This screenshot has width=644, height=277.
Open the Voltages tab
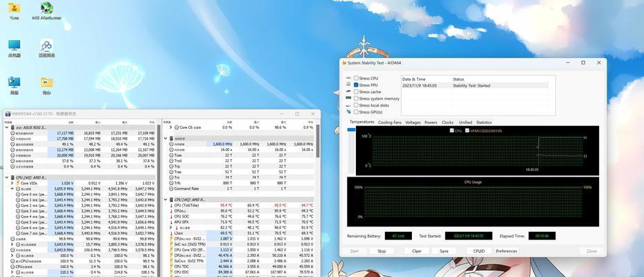click(x=413, y=123)
